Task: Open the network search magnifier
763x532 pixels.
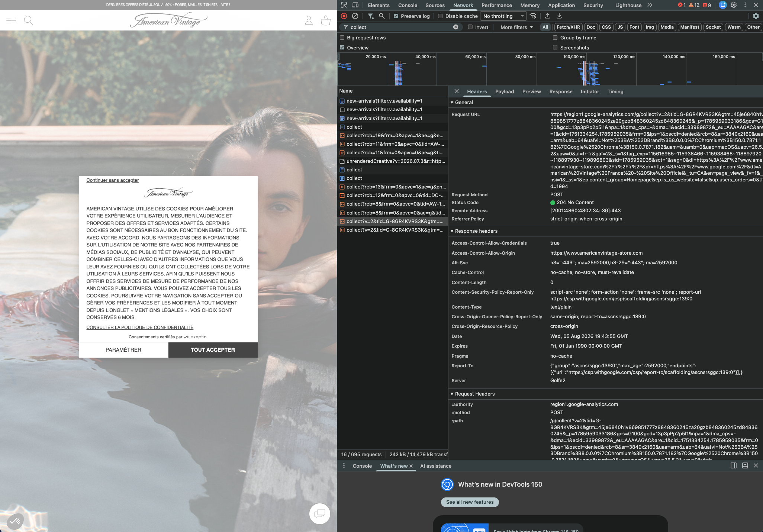Action: tap(381, 16)
